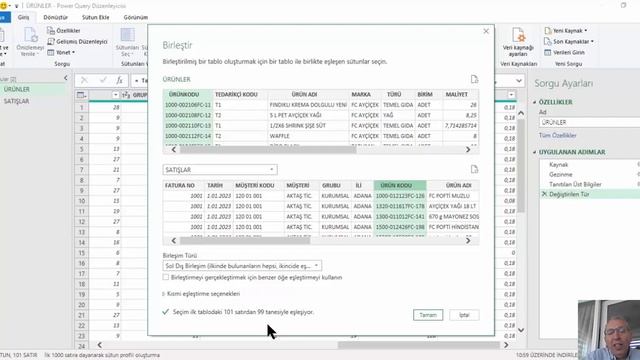Viewport: 640px width, 360px height.
Task: Open Gelişmiş Düzenleyici
Action: [x=78, y=42]
